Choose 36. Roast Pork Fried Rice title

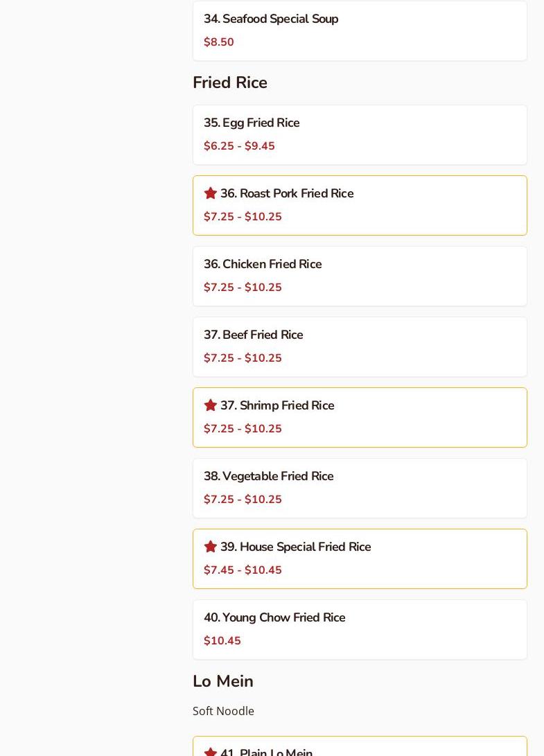(287, 194)
